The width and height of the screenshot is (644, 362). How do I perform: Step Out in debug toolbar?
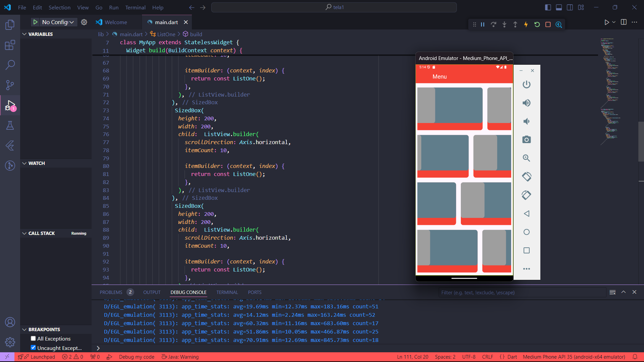click(515, 24)
